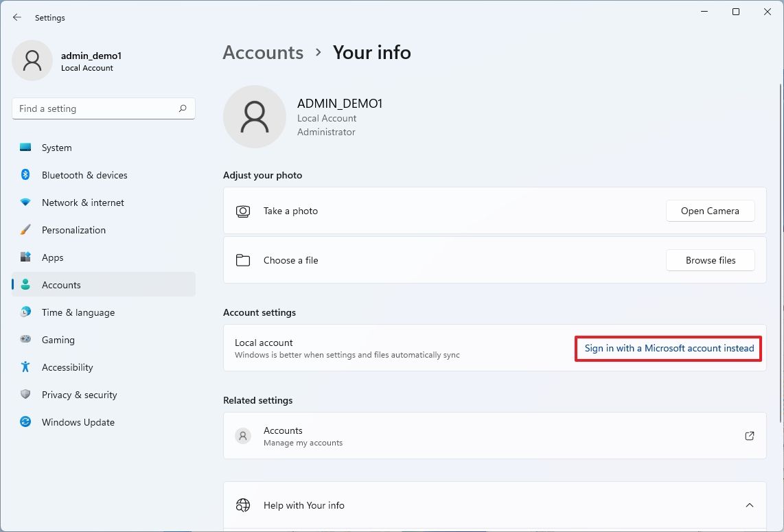Click the admin_demo1 profile avatar
This screenshot has height=532, width=784.
click(x=32, y=60)
